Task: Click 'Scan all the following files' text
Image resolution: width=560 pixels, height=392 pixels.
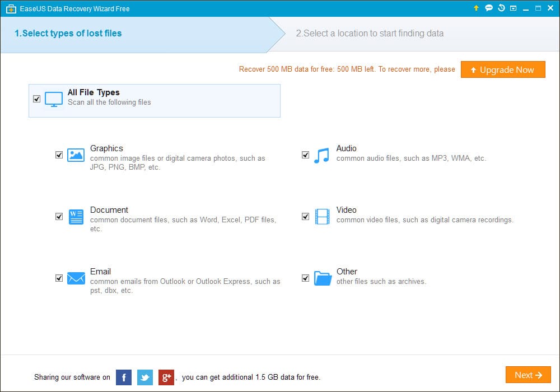Action: (x=109, y=102)
